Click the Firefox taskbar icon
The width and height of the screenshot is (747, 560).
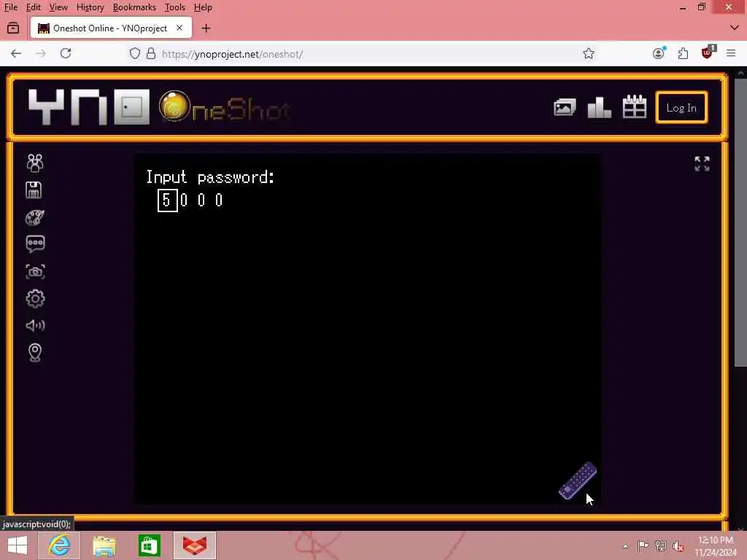pyautogui.click(x=194, y=545)
